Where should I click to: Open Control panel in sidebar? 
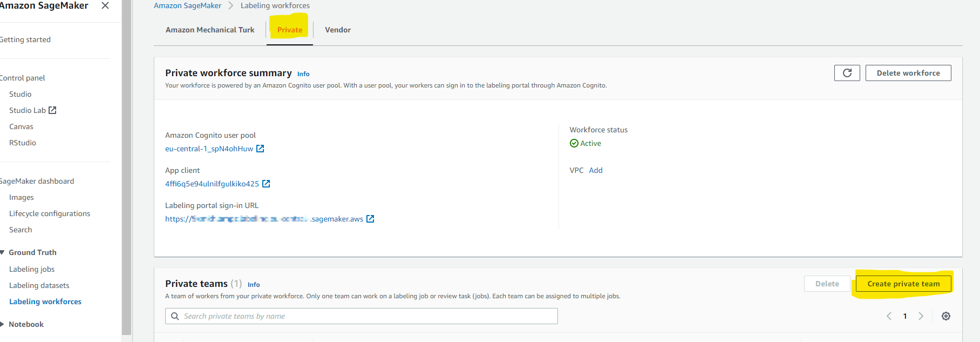click(22, 78)
